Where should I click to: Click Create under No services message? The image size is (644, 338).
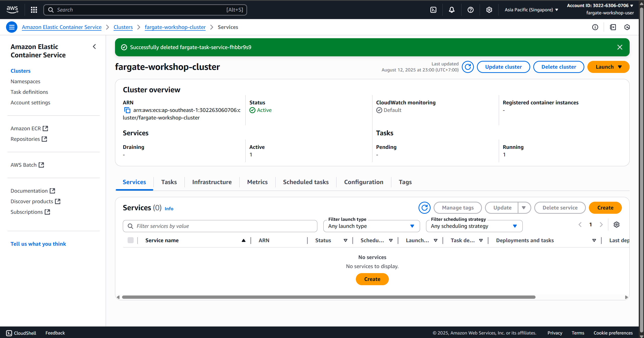pos(372,279)
